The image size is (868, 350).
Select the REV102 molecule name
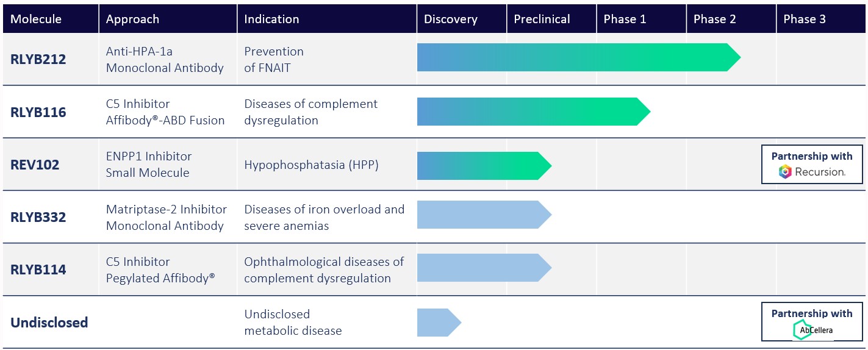coord(35,165)
